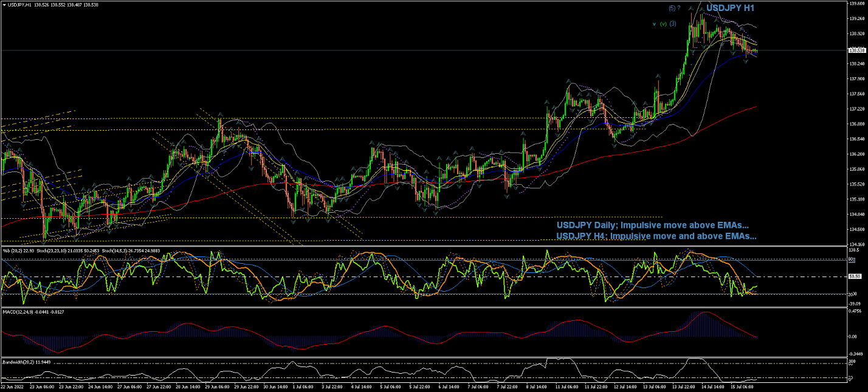Viewport: 868px width, 392px height.
Task: Click the USDJPY,H1 chart title with OHLC values
Action: (54, 5)
